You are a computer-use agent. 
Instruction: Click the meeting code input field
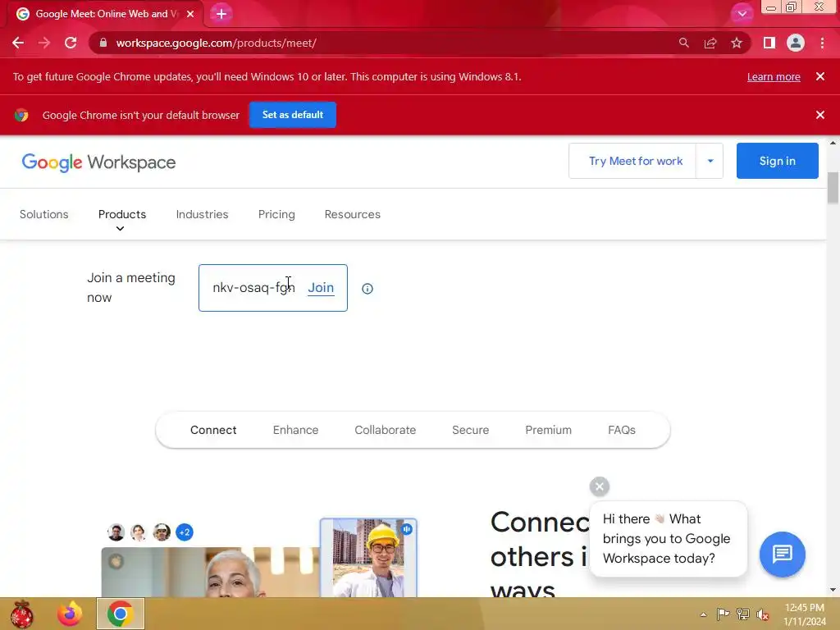tap(254, 288)
